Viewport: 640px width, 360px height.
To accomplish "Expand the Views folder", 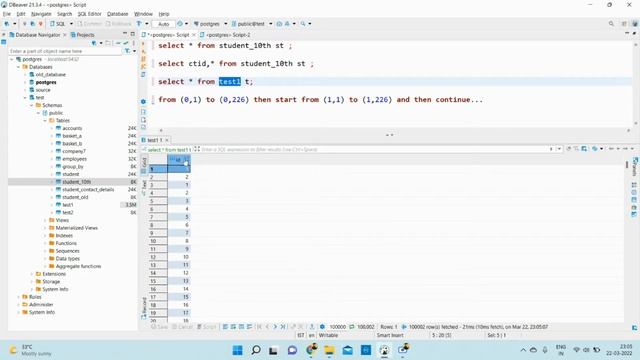I will (45, 220).
